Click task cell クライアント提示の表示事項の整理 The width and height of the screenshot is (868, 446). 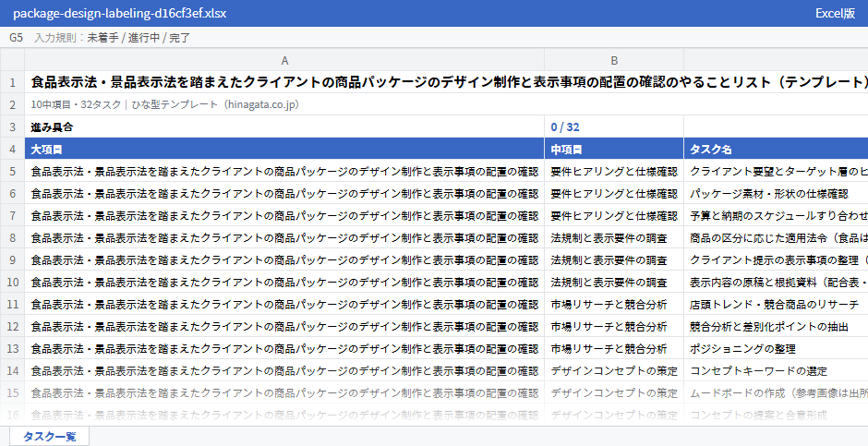point(776,259)
